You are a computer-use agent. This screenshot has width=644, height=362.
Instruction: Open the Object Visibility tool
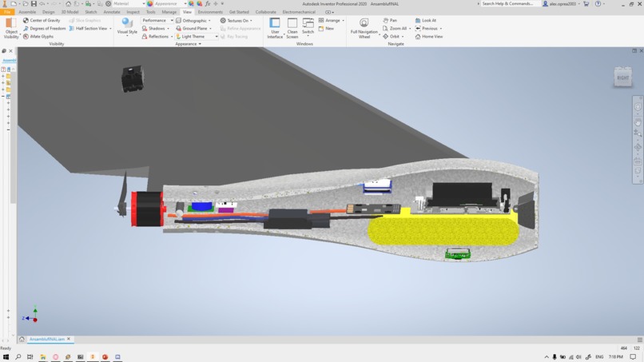[x=11, y=28]
